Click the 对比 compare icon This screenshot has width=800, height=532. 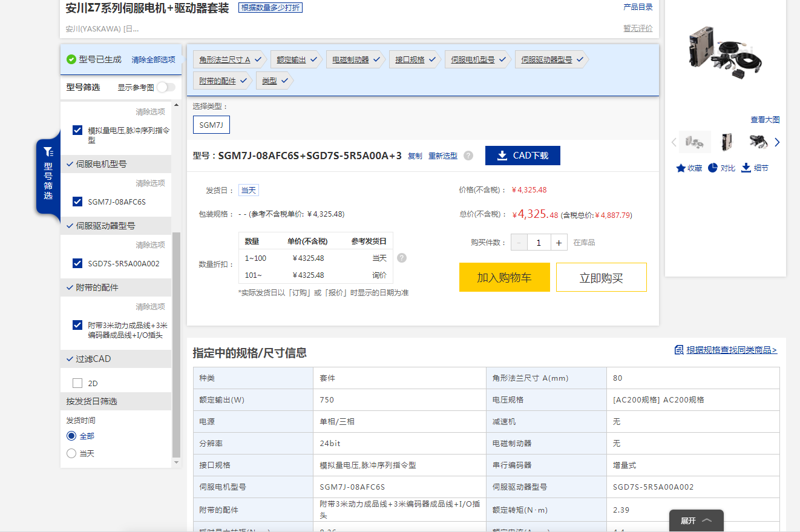[721, 168]
